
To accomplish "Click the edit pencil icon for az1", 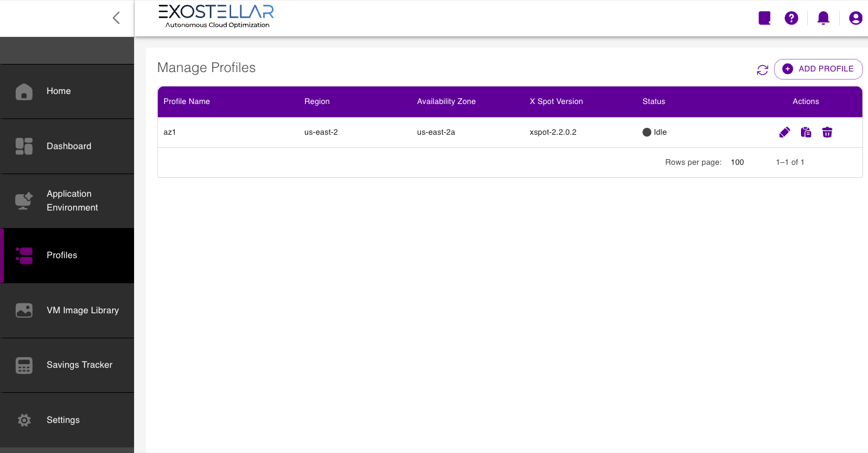I will tap(785, 132).
